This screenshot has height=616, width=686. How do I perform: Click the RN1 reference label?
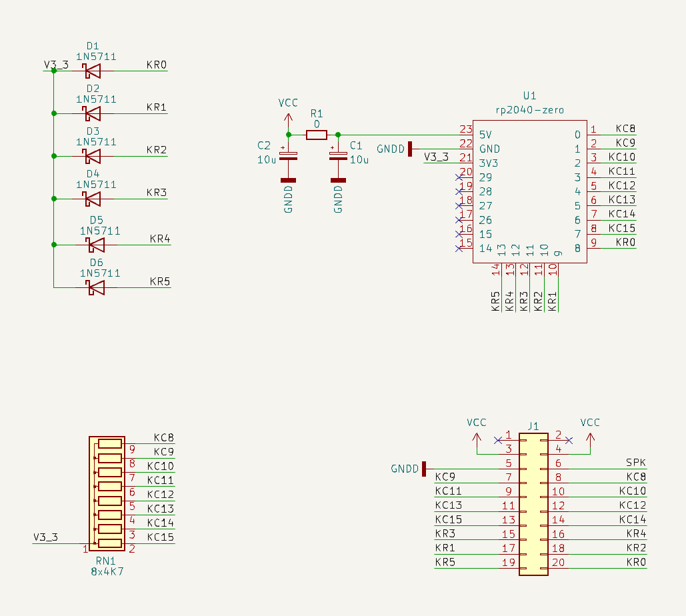[x=105, y=561]
